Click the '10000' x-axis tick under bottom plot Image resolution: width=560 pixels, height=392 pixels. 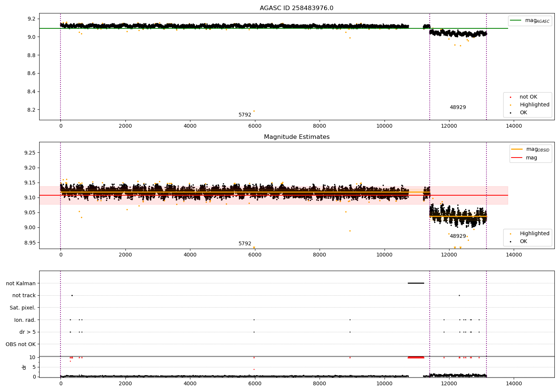(x=385, y=384)
